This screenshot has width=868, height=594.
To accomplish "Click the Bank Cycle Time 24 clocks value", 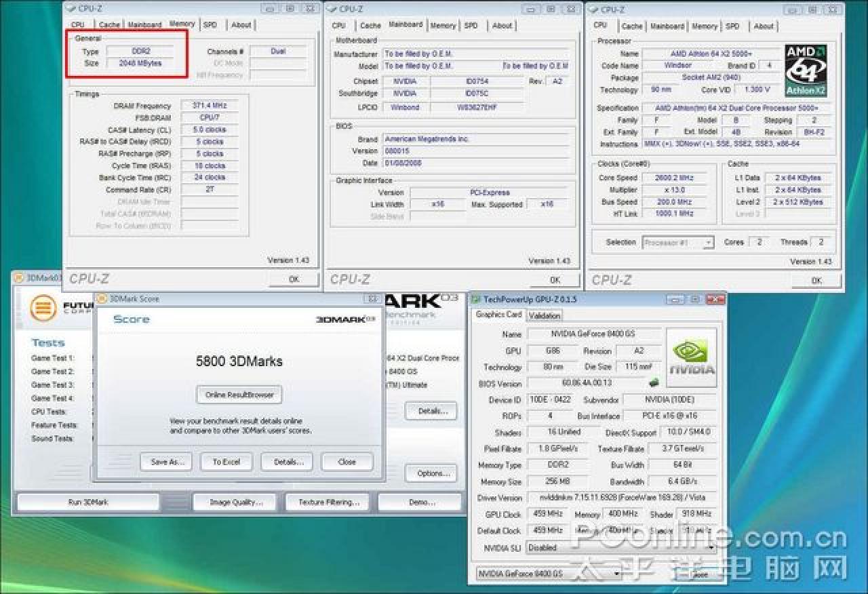I will coord(210,178).
